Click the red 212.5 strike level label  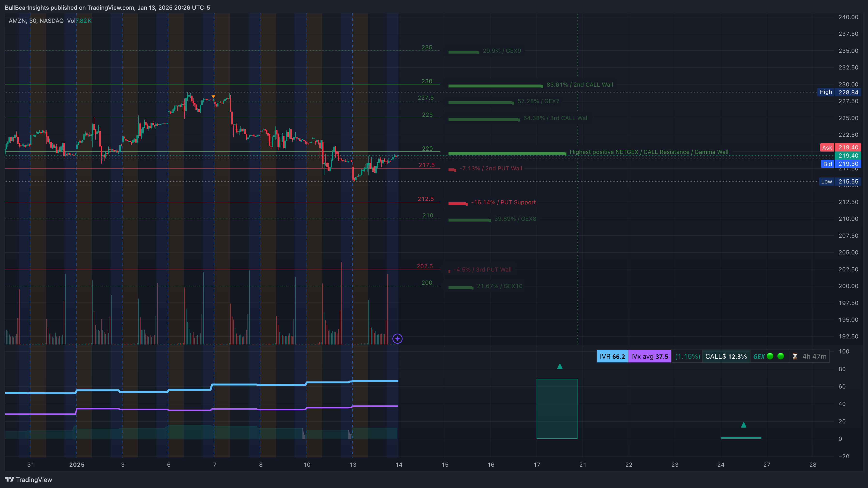[x=426, y=199]
